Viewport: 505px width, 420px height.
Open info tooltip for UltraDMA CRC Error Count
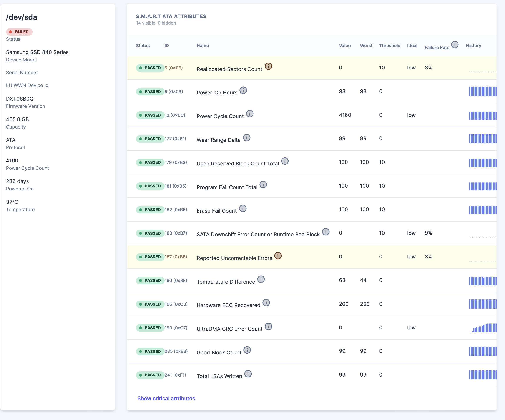pos(268,326)
